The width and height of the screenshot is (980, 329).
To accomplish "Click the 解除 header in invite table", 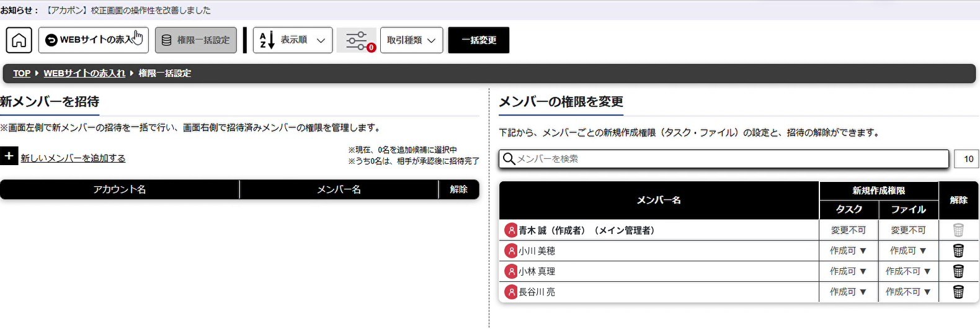I will point(459,189).
